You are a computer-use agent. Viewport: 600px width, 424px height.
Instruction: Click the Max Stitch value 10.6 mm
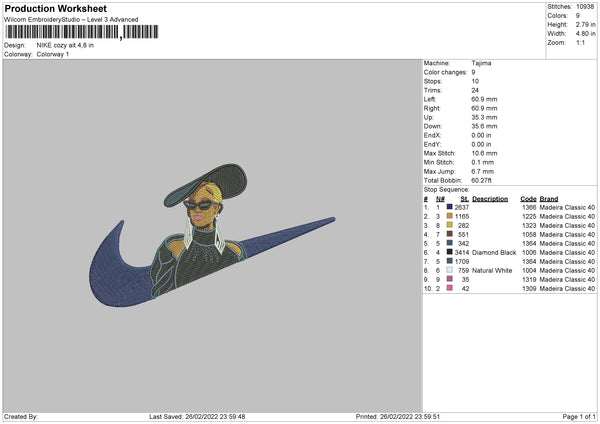click(x=484, y=153)
